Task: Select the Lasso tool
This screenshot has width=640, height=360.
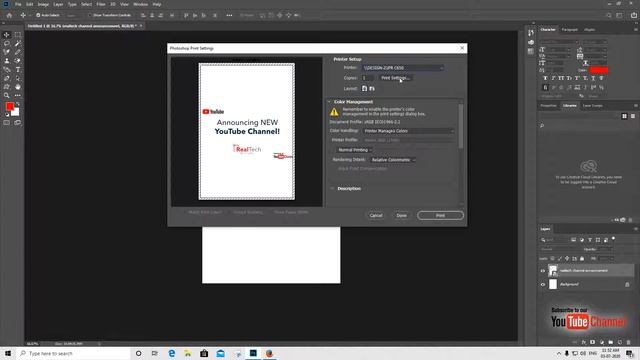Action: click(7, 43)
